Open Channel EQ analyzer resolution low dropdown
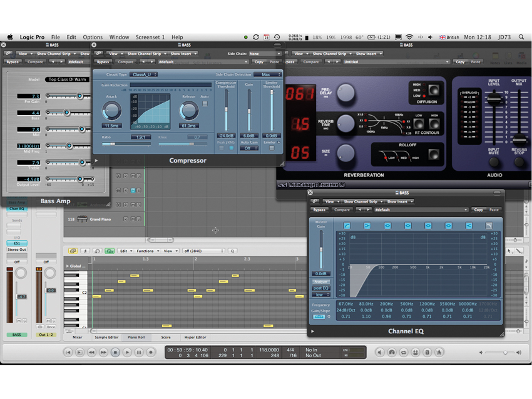Image resolution: width=532 pixels, height=399 pixels. pyautogui.click(x=320, y=295)
